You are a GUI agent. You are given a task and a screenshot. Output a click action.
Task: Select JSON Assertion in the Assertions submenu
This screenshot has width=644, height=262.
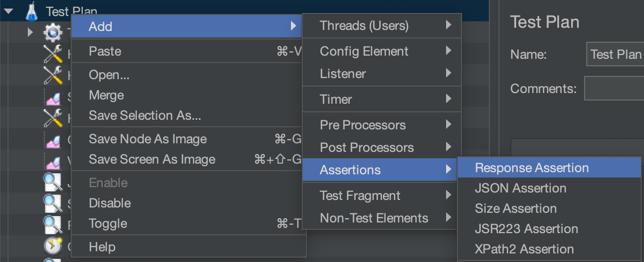pos(520,188)
